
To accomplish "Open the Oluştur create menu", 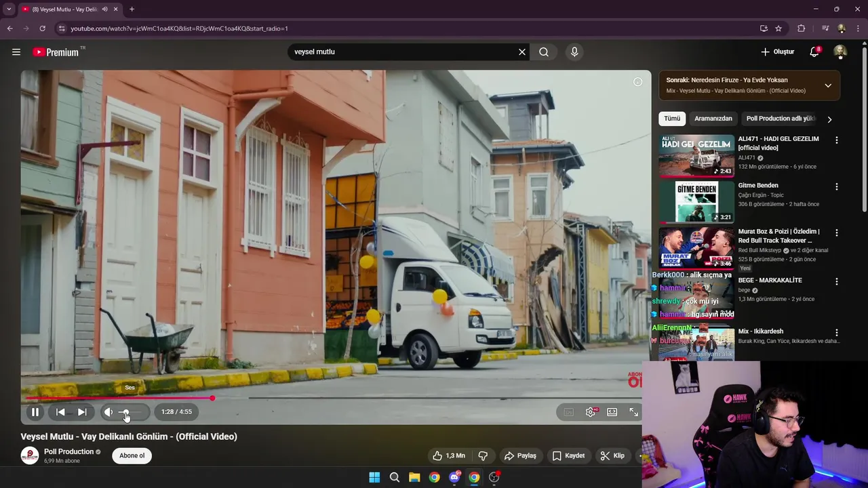I will point(777,52).
